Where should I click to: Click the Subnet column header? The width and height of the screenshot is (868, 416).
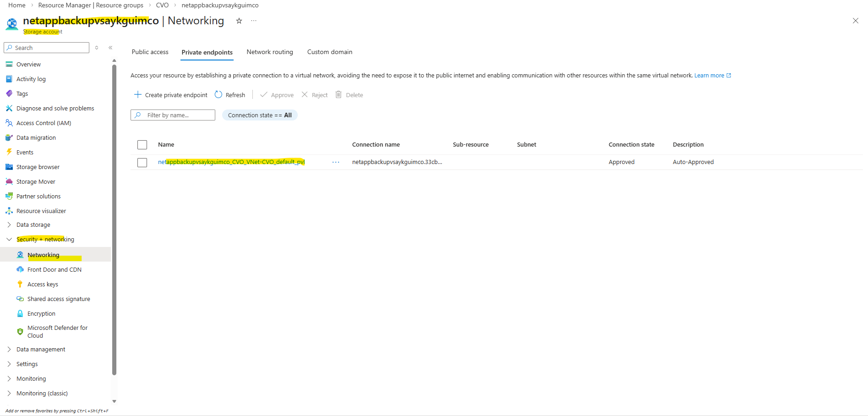(527, 144)
